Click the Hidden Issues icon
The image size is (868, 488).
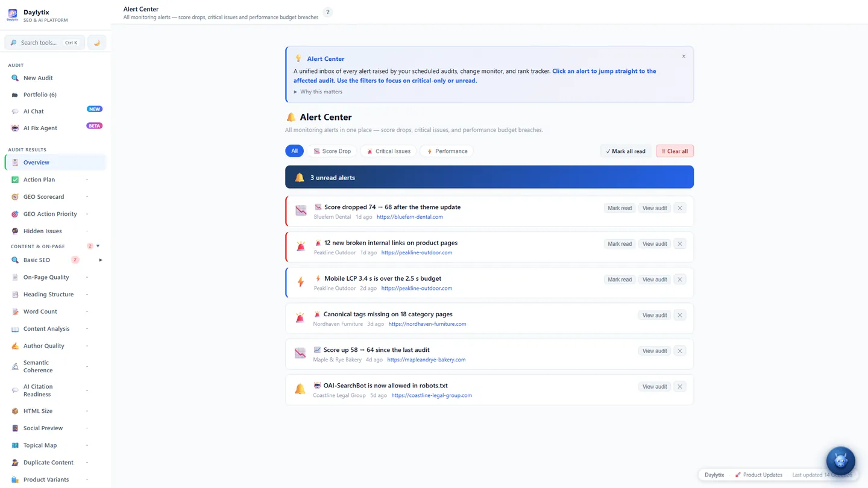coord(15,231)
